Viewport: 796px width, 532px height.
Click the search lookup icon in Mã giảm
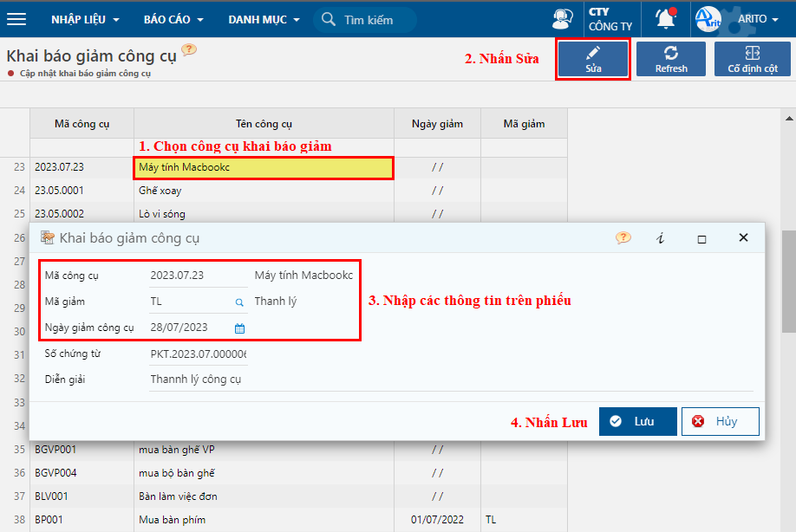tap(239, 302)
